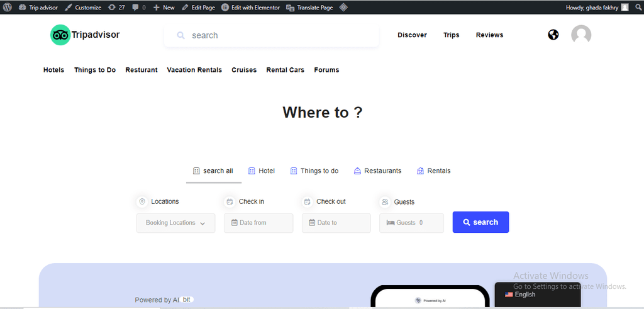Select the Rentals tab
The width and height of the screenshot is (644, 309).
tap(434, 171)
